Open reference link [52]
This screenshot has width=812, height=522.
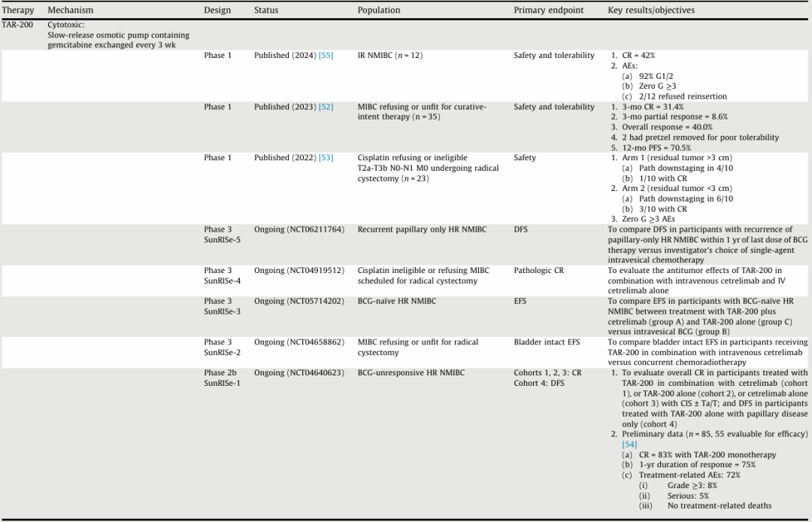pos(326,107)
